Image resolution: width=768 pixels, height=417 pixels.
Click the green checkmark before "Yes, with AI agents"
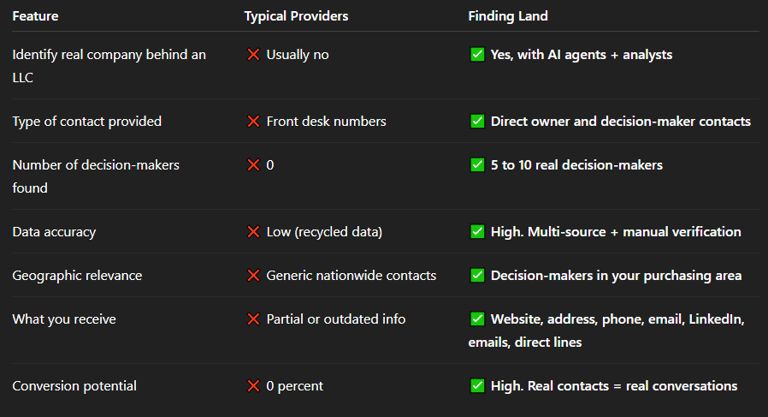point(477,55)
